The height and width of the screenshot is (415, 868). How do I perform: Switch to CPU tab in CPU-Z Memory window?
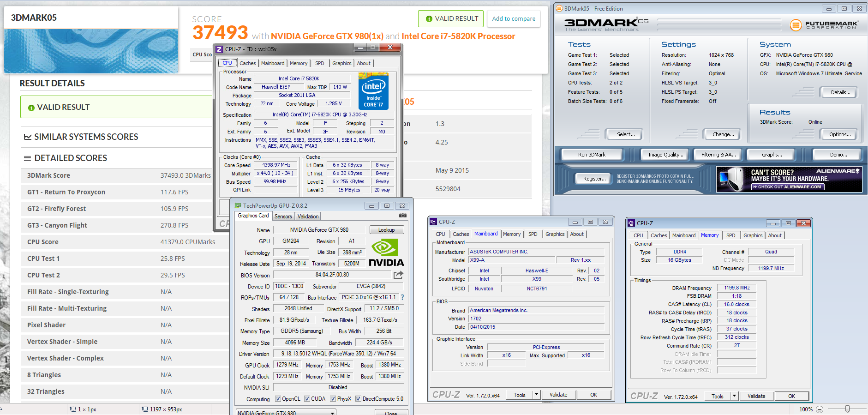tap(639, 235)
